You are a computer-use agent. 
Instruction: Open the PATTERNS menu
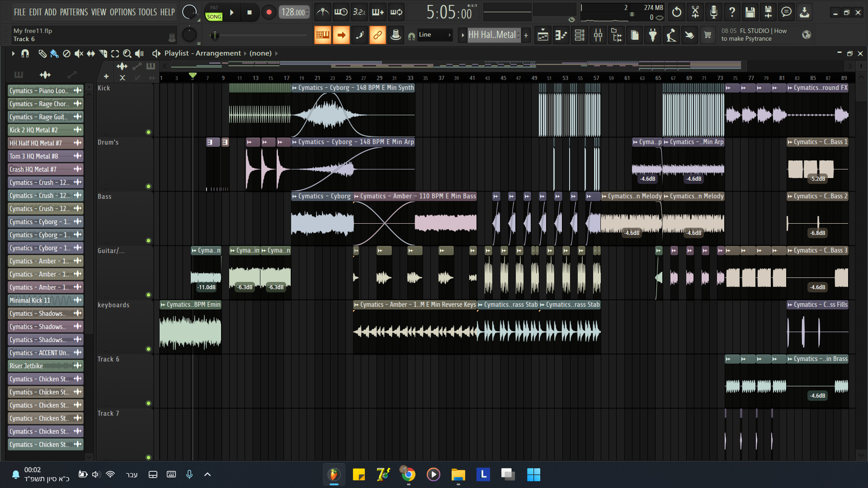74,12
